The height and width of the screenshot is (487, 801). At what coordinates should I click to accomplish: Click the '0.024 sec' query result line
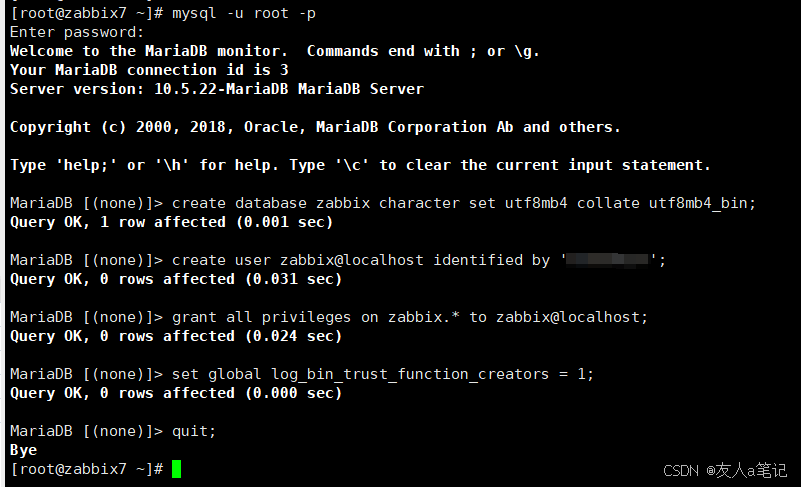pyautogui.click(x=176, y=336)
